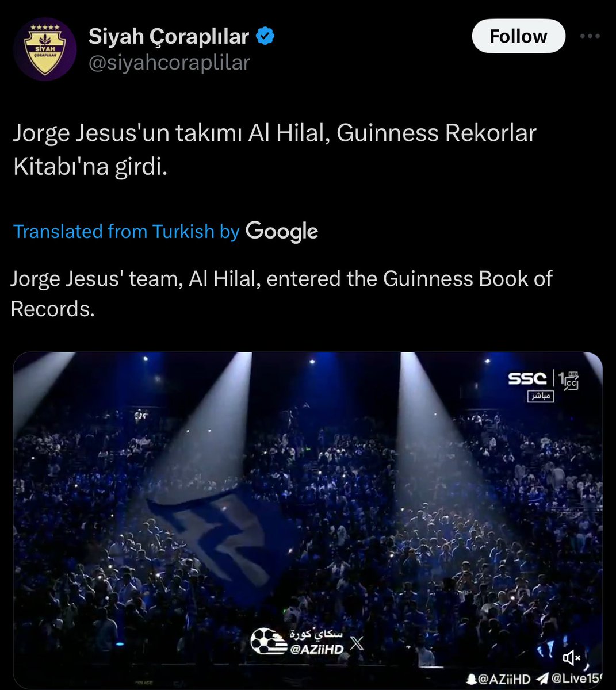Select the translated English tweet text
Viewport: 616px width, 690px height.
(x=281, y=293)
